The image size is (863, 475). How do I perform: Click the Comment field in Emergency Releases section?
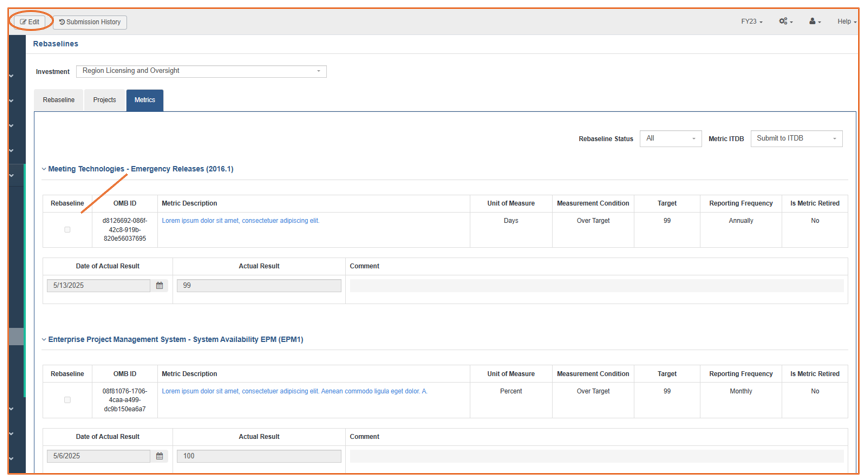pos(597,286)
